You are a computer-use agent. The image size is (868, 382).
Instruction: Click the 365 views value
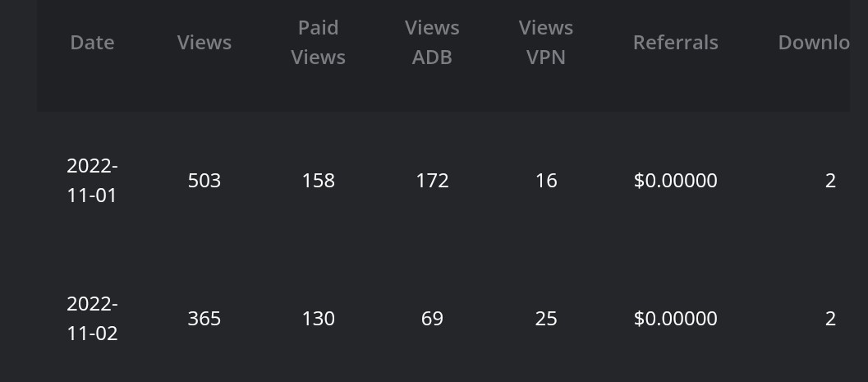click(204, 319)
